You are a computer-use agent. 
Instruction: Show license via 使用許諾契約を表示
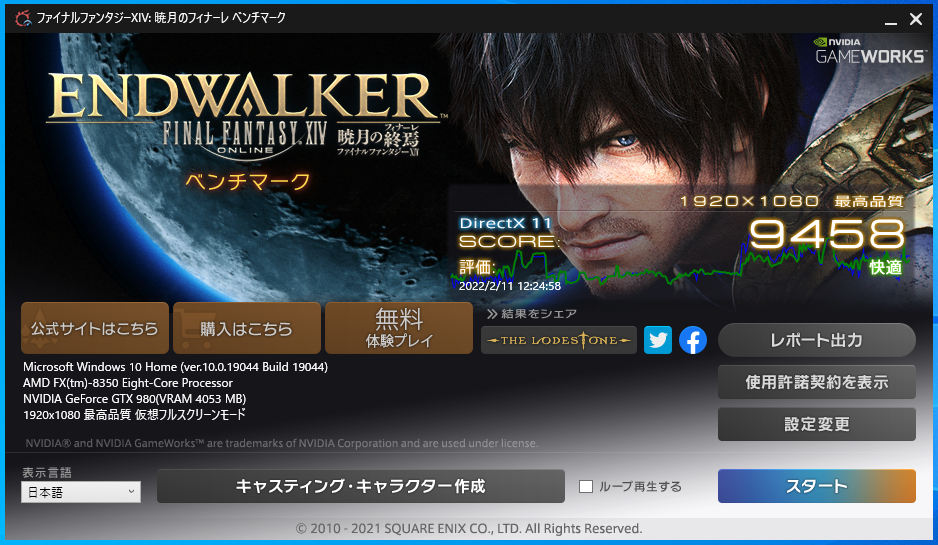[817, 382]
